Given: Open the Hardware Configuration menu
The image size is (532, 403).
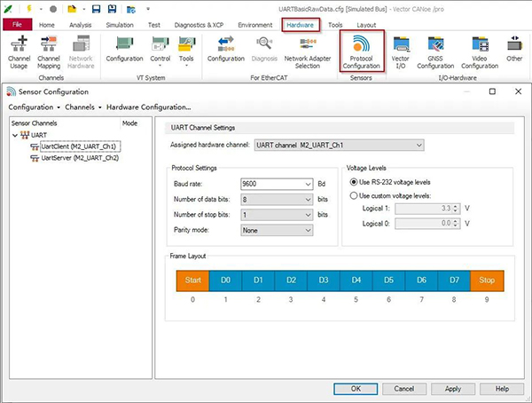Looking at the screenshot, I should click(148, 107).
